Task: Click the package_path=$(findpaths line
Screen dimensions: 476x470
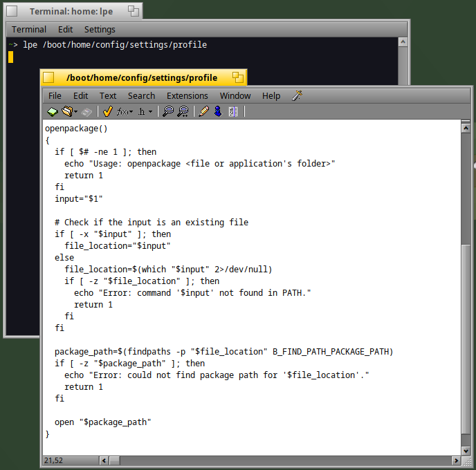Action: coord(224,352)
